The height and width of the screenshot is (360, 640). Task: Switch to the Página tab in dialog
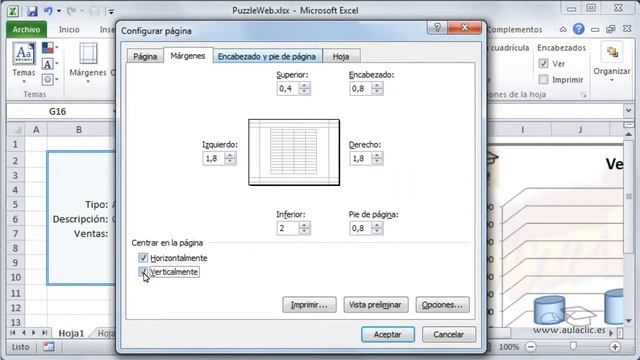[145, 56]
